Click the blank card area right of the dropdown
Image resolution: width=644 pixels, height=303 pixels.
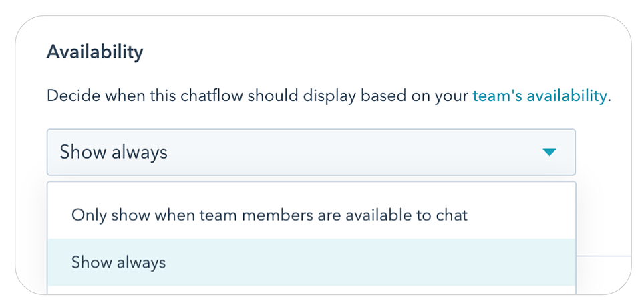(x=603, y=152)
